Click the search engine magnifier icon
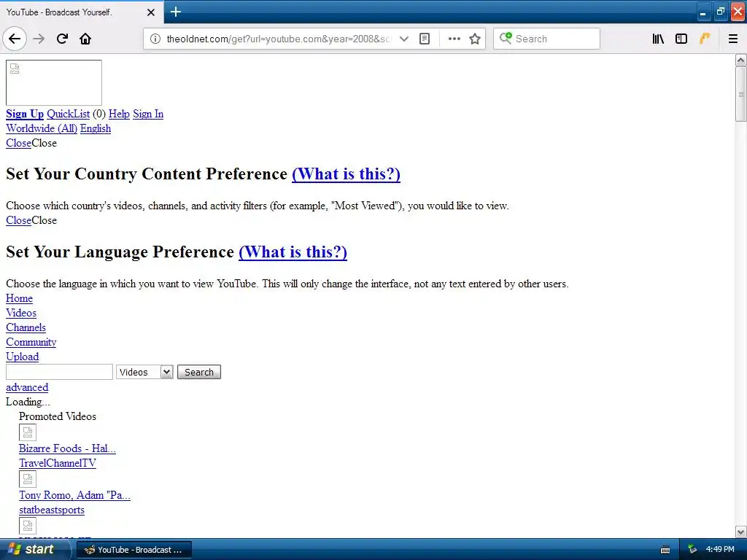The image size is (747, 560). [x=506, y=38]
